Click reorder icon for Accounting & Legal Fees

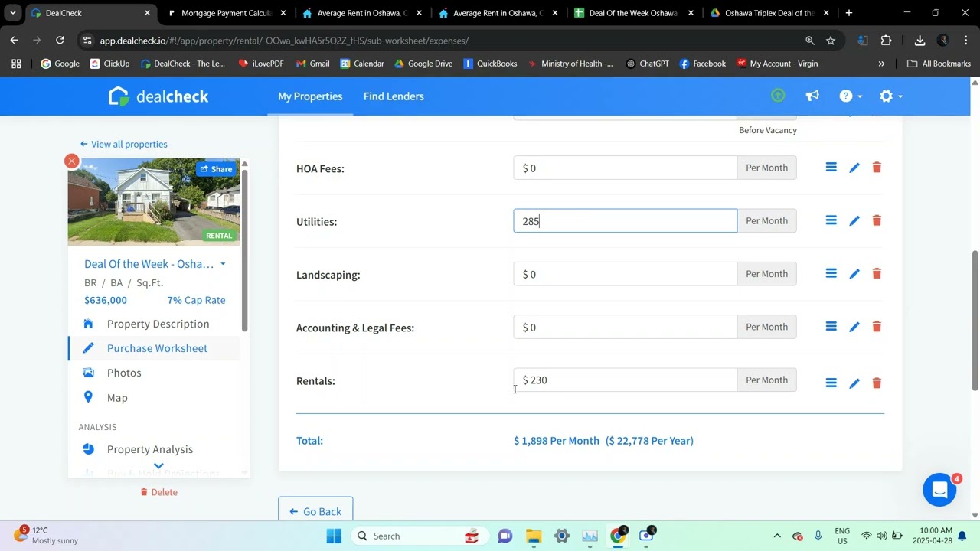[831, 326]
